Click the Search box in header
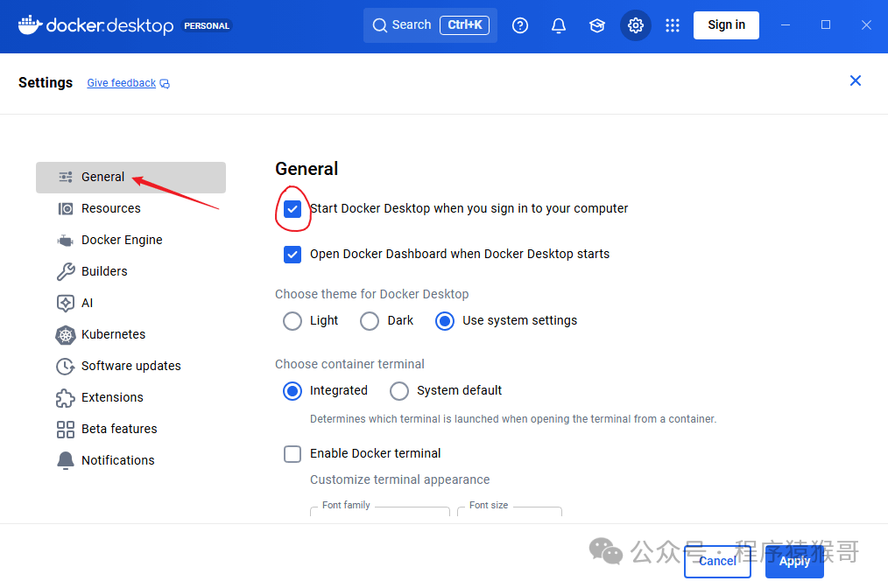The height and width of the screenshot is (588, 888). [430, 25]
